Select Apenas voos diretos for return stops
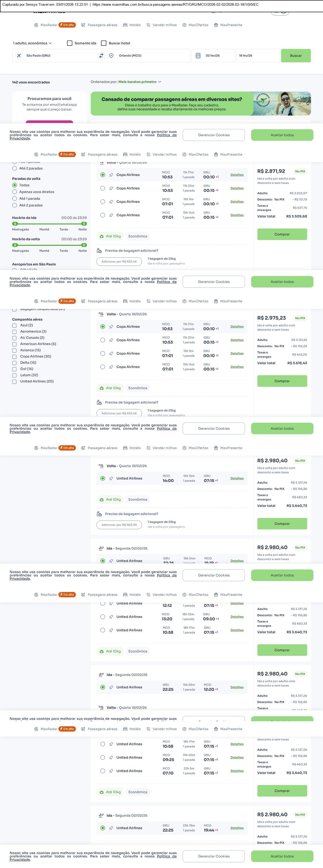This screenshot has height=868, width=323. tap(14, 192)
